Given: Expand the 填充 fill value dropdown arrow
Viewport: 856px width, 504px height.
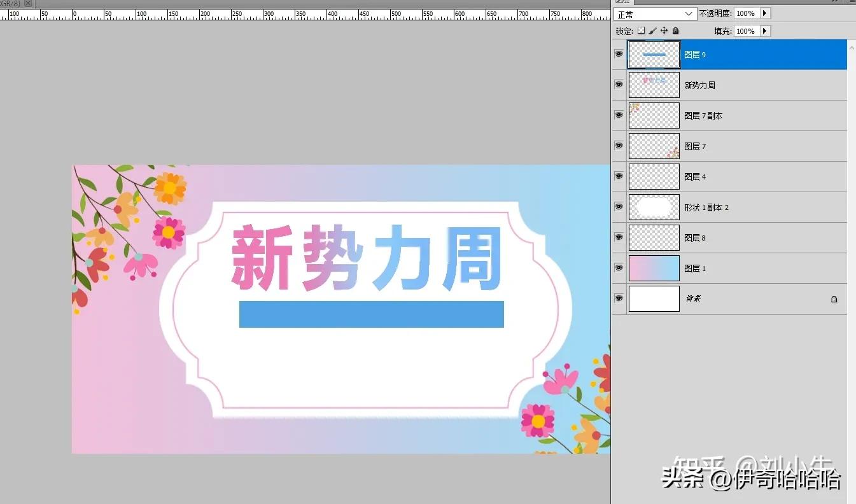Looking at the screenshot, I should tap(764, 31).
